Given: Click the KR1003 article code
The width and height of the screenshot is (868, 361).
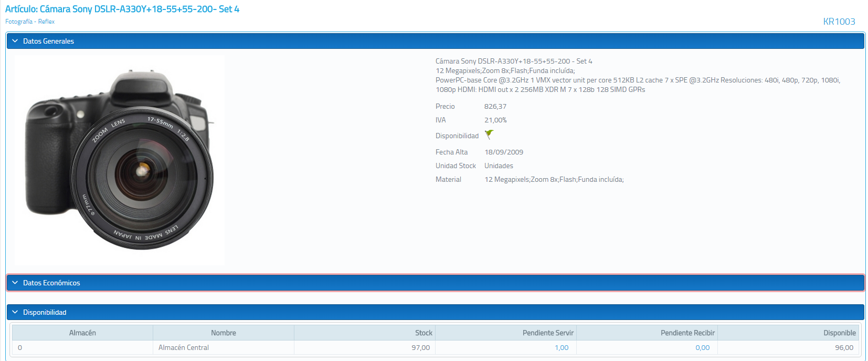Looking at the screenshot, I should tap(839, 22).
